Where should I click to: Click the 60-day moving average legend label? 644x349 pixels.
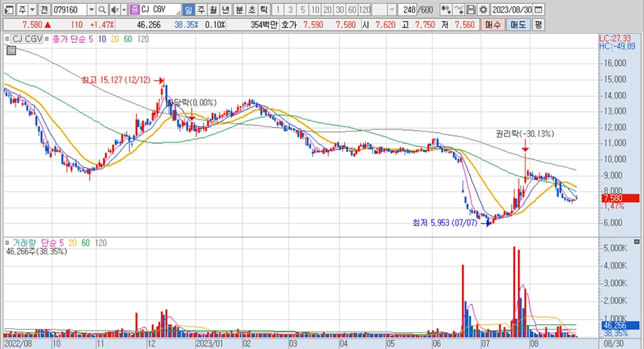pos(127,39)
